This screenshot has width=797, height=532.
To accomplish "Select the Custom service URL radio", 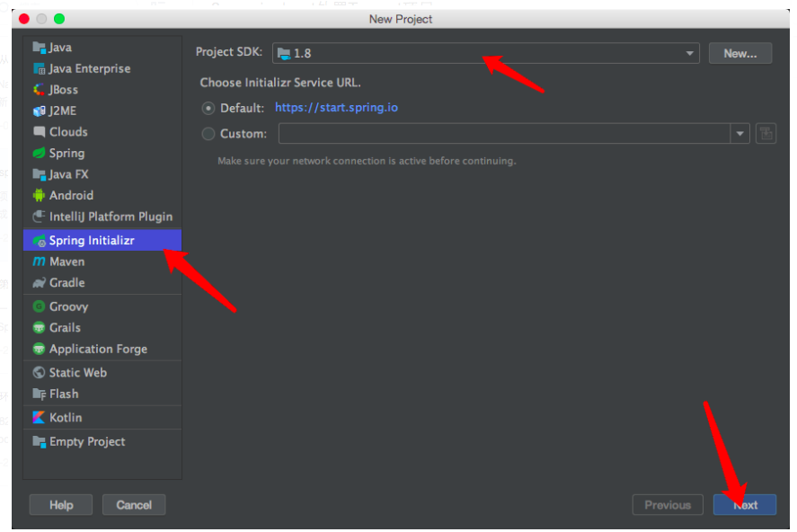I will coord(208,134).
